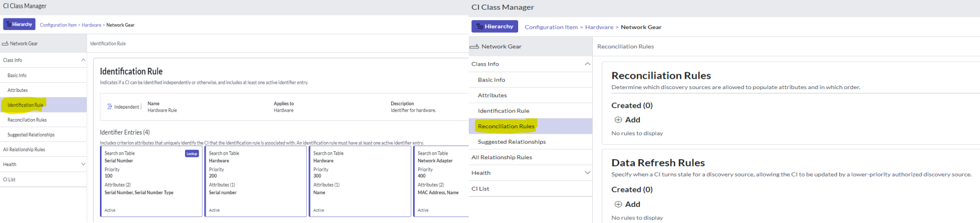Open the Serial Number identifier entry card
This screenshot has height=223, width=980.
[x=152, y=181]
